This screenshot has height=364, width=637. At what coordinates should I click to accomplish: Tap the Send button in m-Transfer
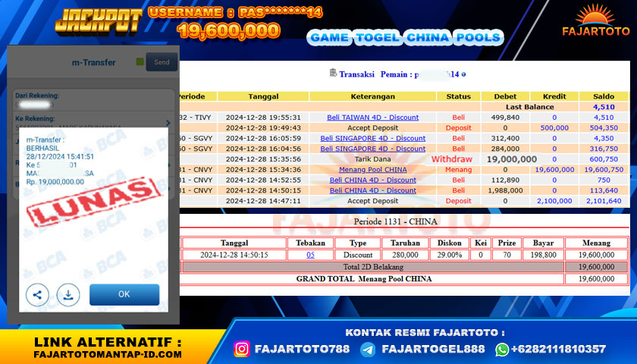(162, 62)
